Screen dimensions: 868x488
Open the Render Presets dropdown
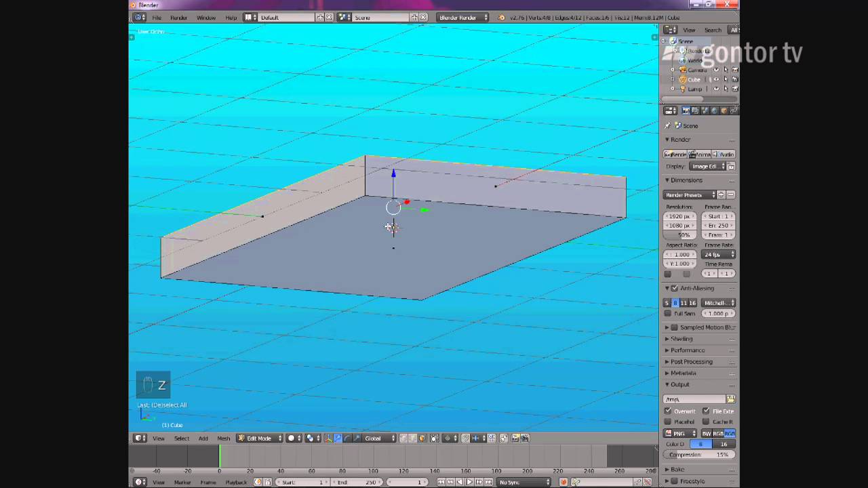689,195
